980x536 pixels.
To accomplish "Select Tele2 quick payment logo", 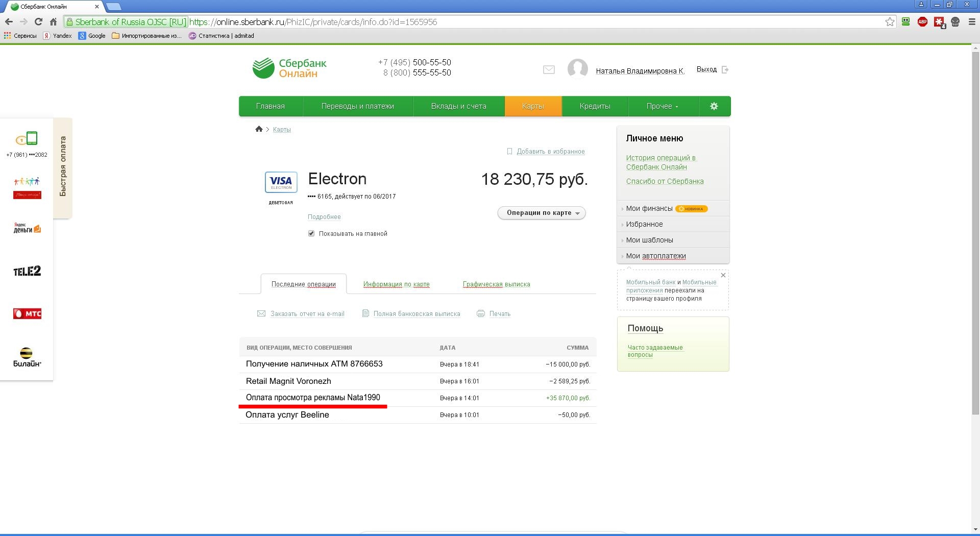I will (27, 271).
